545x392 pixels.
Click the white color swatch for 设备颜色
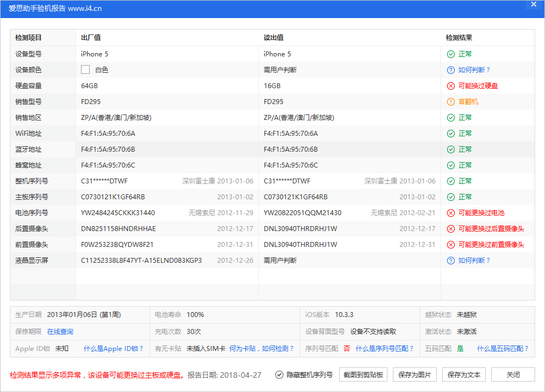pyautogui.click(x=85, y=70)
